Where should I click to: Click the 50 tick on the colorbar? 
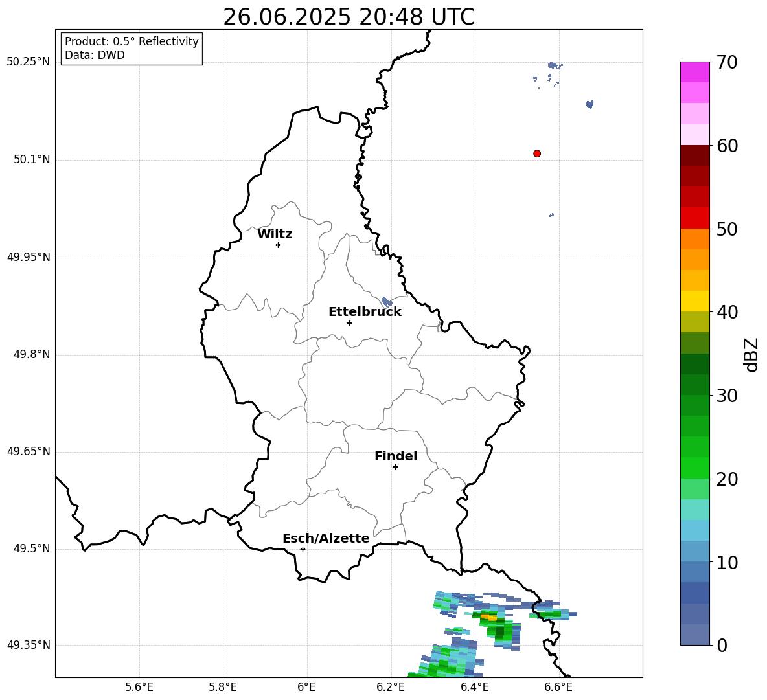[x=727, y=229]
